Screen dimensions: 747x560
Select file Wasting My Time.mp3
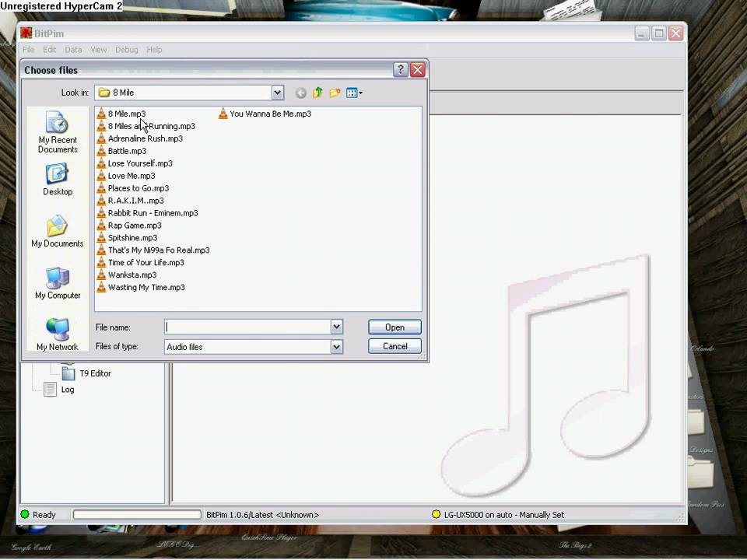141,287
